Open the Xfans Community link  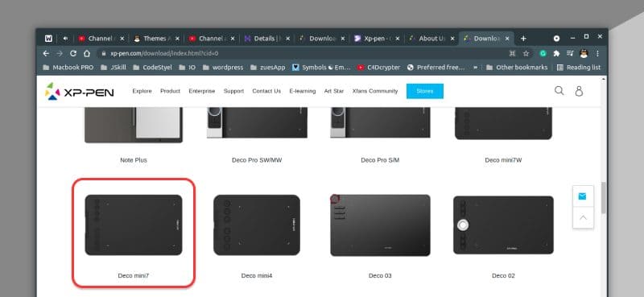coord(375,91)
